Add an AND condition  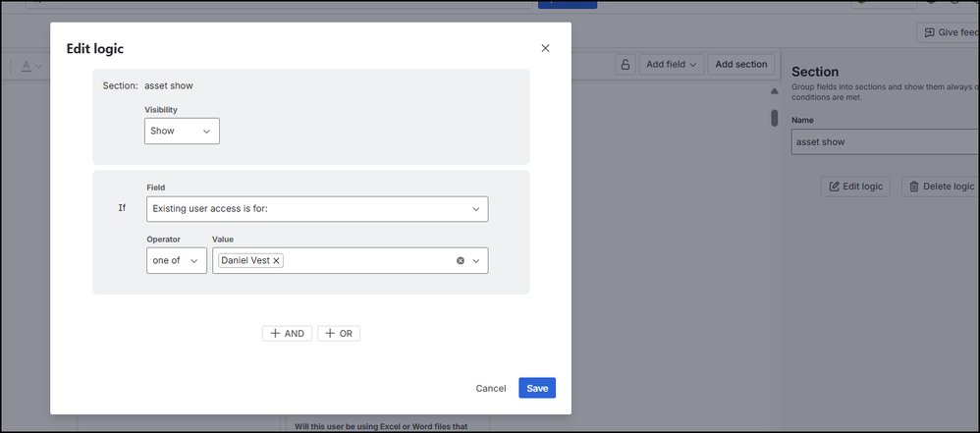(287, 334)
